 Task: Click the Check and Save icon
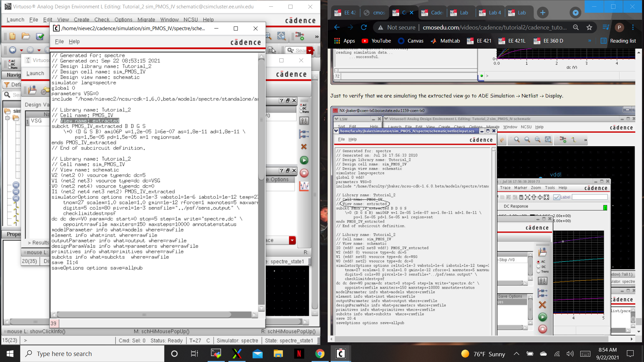[40, 36]
